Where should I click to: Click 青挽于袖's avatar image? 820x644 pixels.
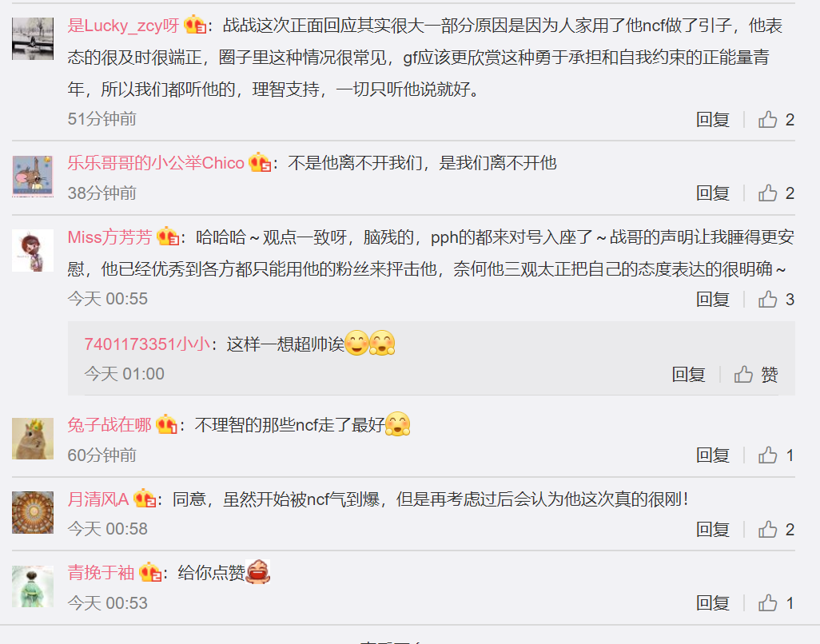point(33,586)
